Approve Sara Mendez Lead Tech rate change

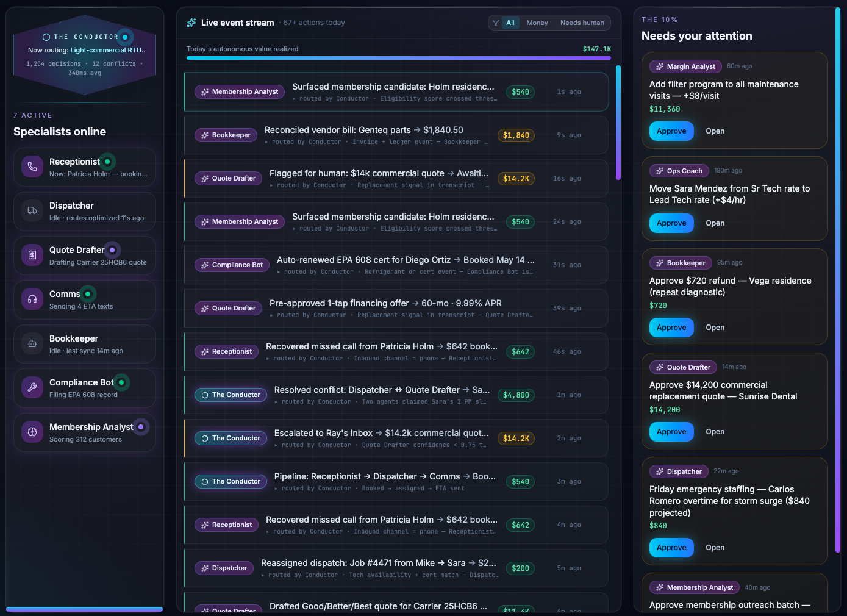[671, 223]
